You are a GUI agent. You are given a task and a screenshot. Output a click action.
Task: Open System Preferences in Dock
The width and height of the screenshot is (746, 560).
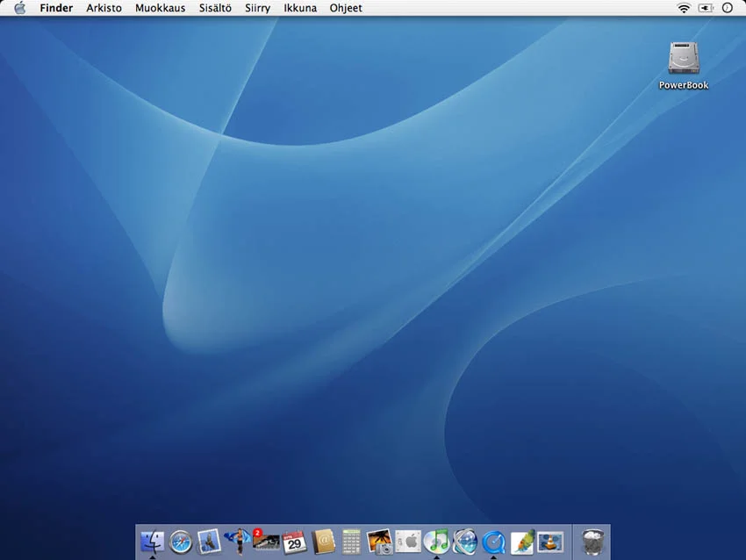click(x=407, y=541)
